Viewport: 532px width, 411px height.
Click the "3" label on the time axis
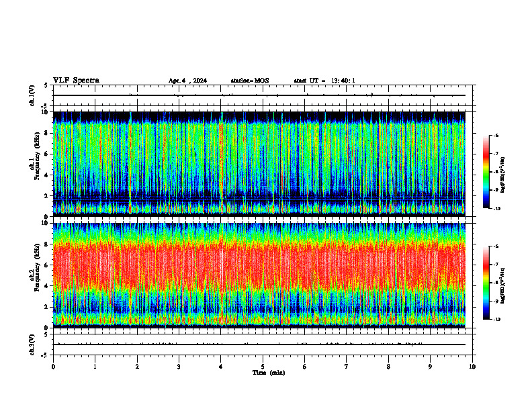[x=179, y=367]
